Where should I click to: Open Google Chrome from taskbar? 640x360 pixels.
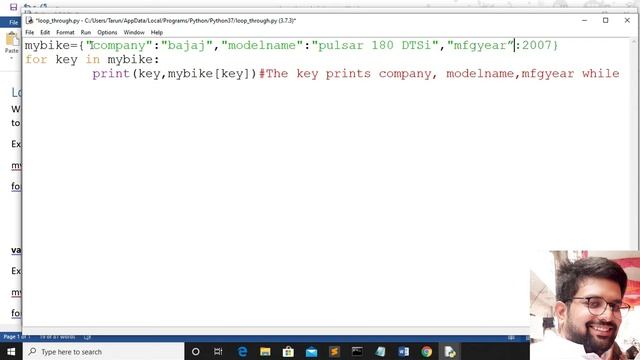click(427, 352)
